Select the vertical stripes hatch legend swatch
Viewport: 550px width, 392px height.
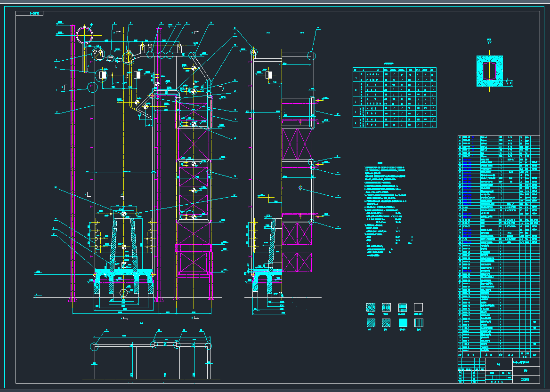(418, 323)
